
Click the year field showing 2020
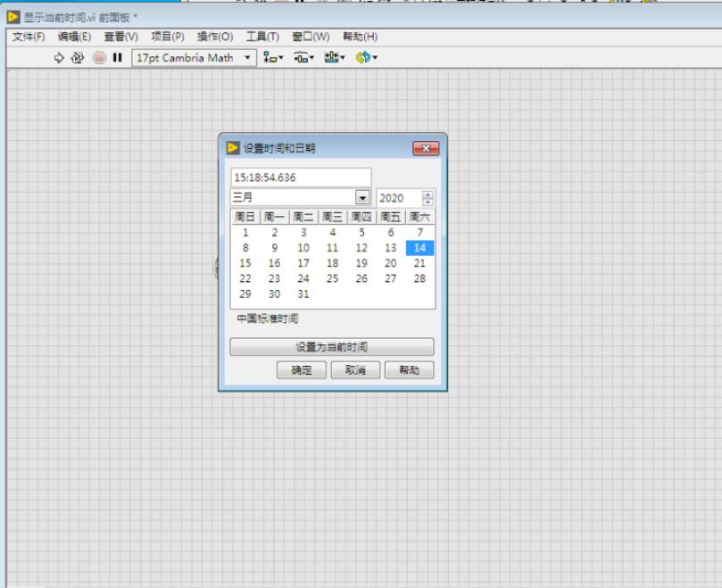point(399,198)
